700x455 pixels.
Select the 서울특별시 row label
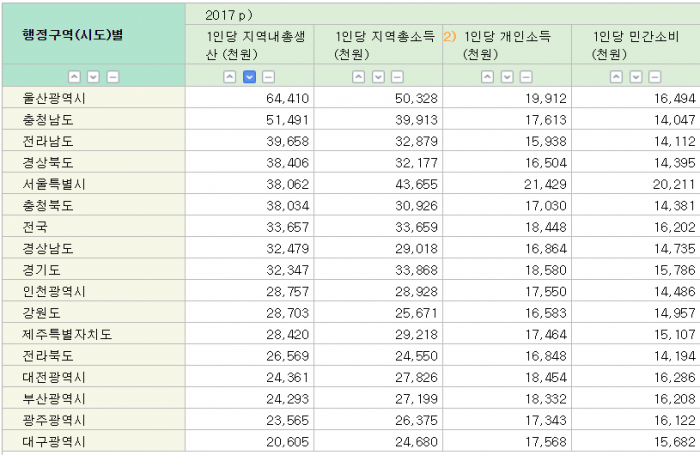pyautogui.click(x=55, y=184)
